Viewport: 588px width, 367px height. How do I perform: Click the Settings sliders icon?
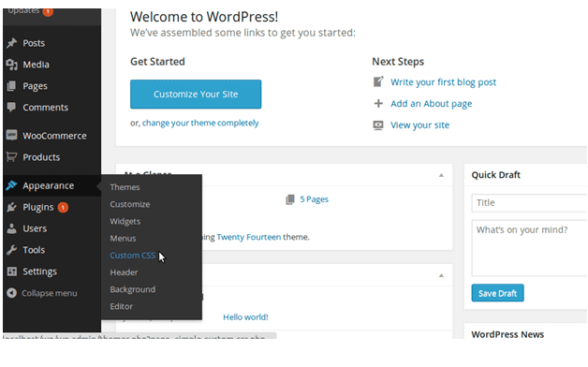pos(11,271)
